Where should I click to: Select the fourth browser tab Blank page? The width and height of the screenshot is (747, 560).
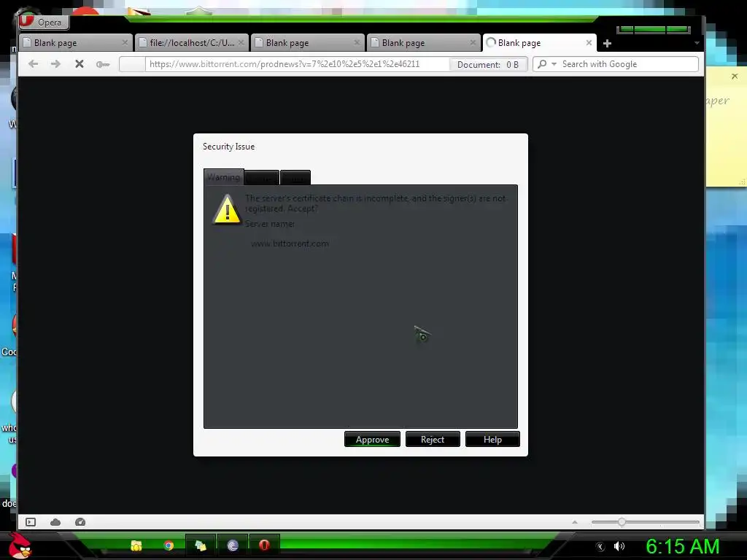point(424,43)
